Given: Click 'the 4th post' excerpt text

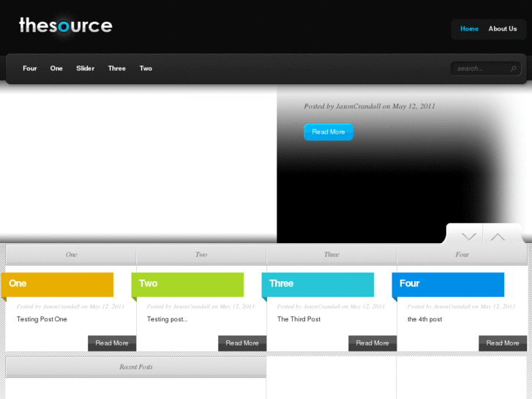Looking at the screenshot, I should pos(424,319).
